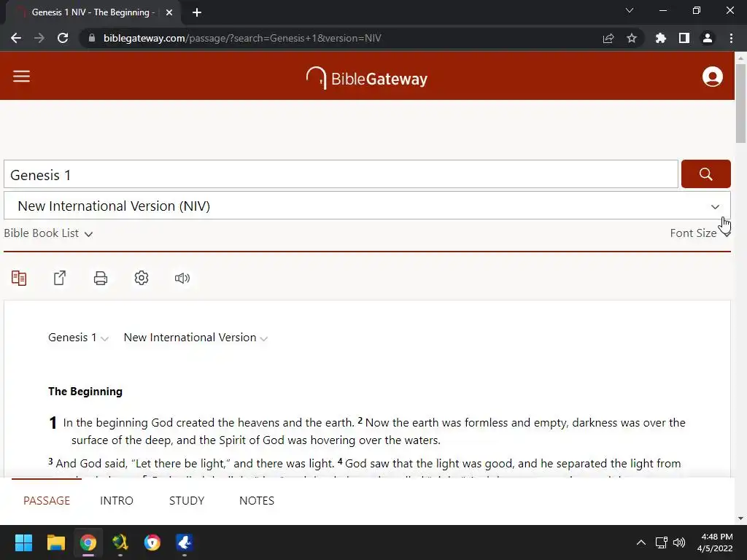The image size is (747, 560).
Task: Click the Genesis 1 search input field
Action: pyautogui.click(x=341, y=174)
